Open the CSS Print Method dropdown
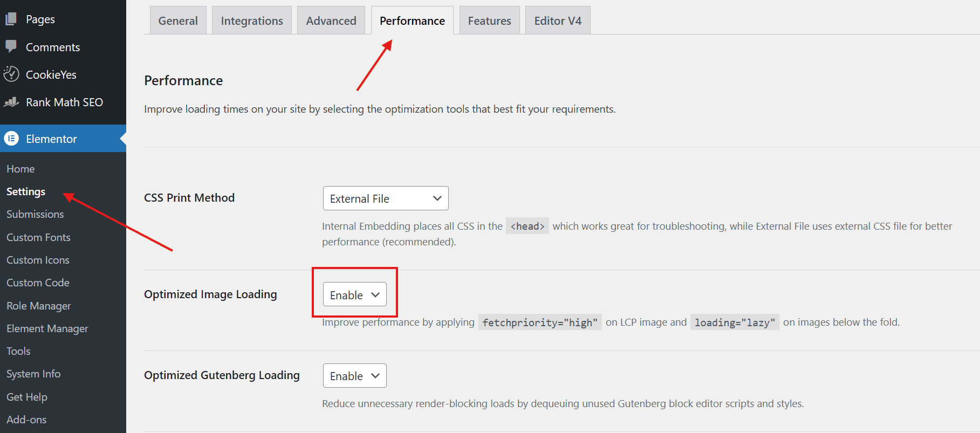 coord(385,198)
